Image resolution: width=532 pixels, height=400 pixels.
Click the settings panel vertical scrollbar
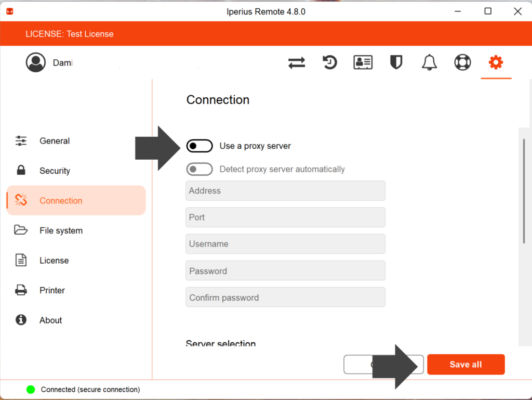click(x=524, y=191)
